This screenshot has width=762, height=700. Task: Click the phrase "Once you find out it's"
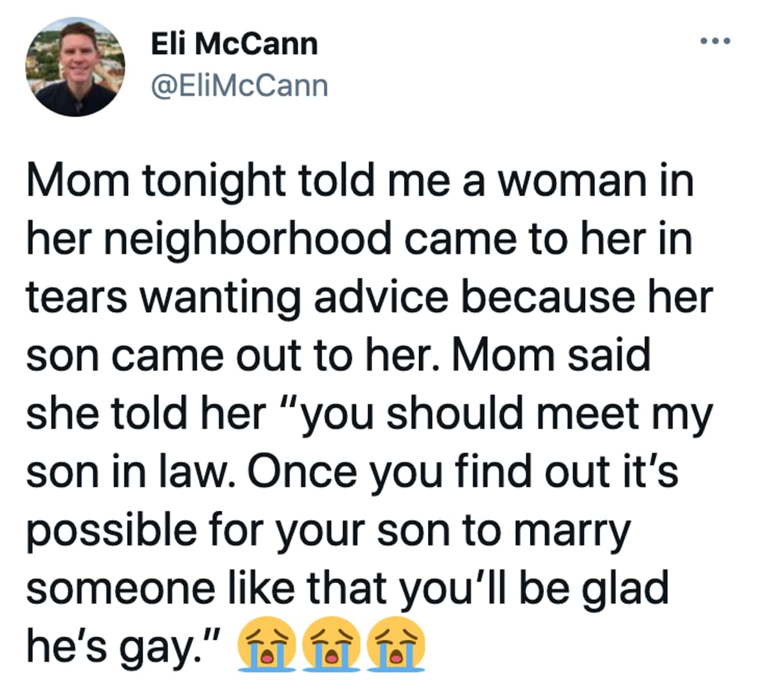(x=462, y=470)
